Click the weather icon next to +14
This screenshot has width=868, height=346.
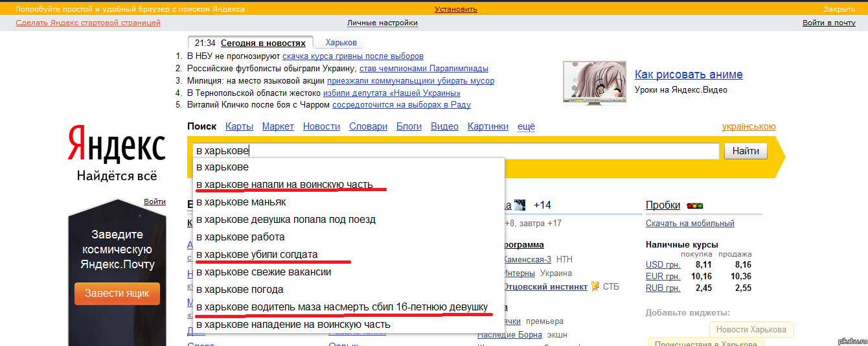point(520,205)
